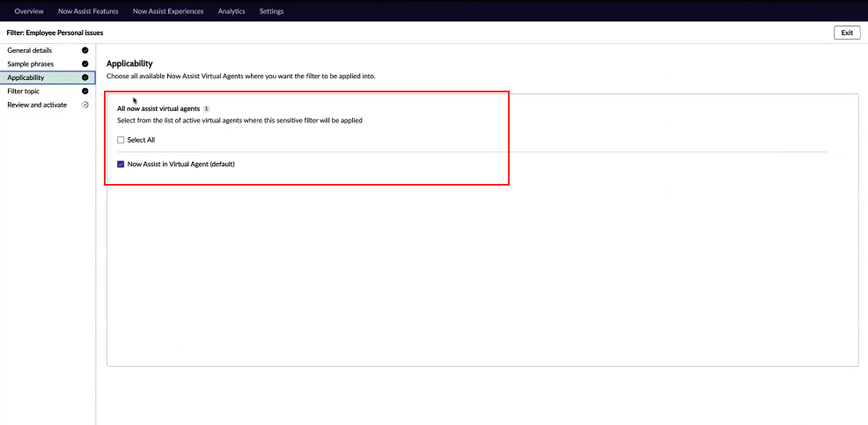Click the virtual agents count badge
868x425 pixels.
tap(207, 109)
